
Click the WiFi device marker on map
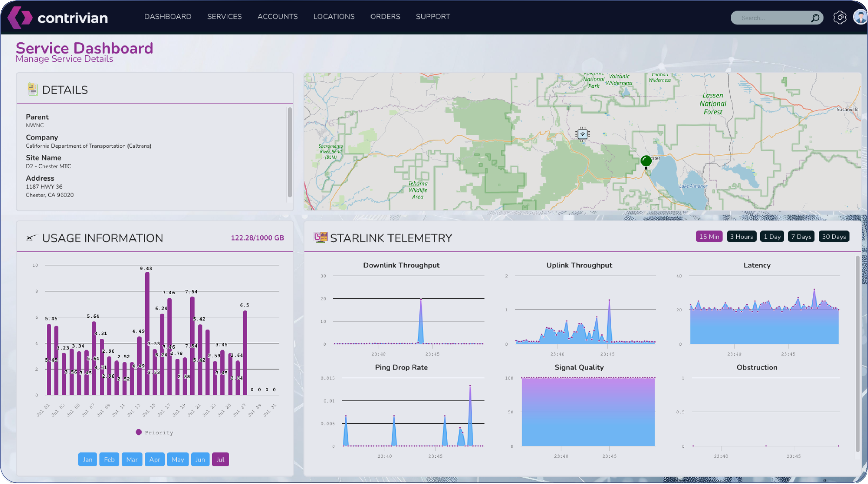coord(583,134)
